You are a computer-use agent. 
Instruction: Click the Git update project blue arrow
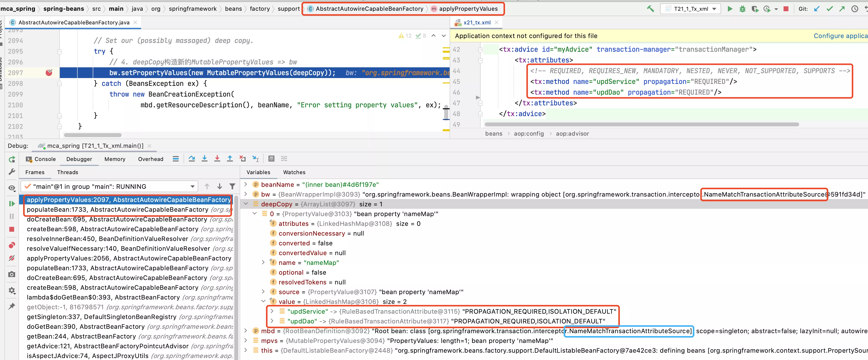816,9
